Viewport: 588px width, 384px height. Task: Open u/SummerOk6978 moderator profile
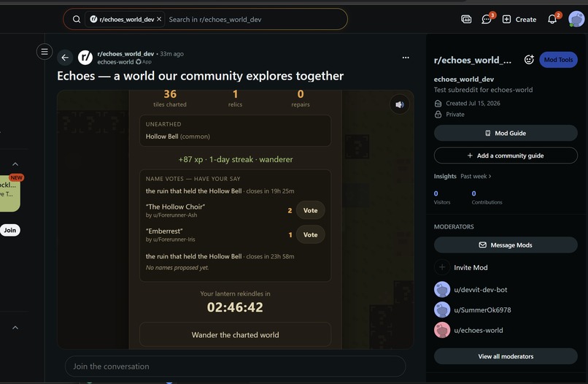click(482, 310)
